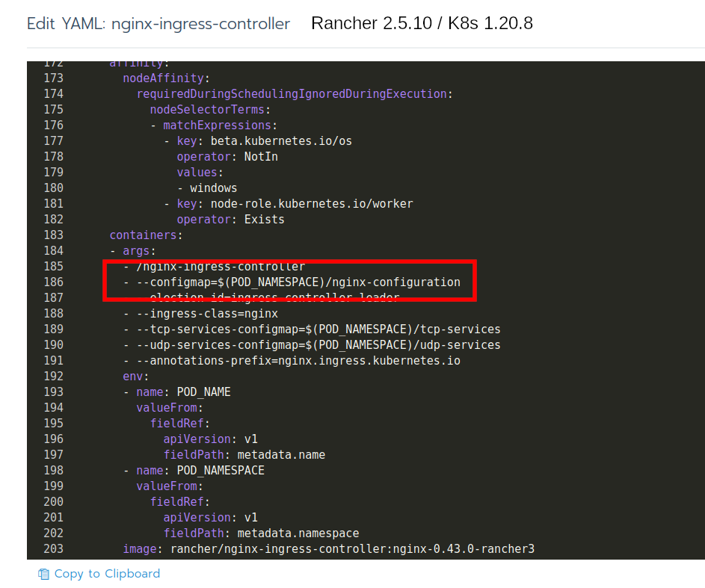The width and height of the screenshot is (705, 588).
Task: Click the '- windows' list entry
Action: (207, 188)
